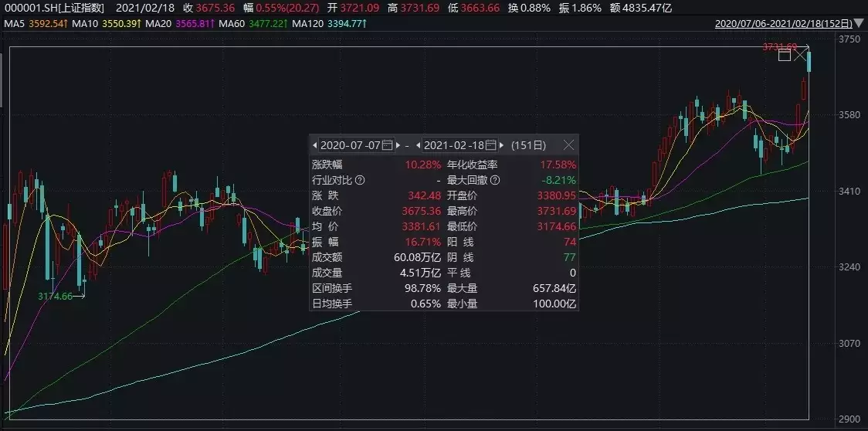Screen dimensions: 868x431
Task: Open help icon next to 行业对比
Action: (x=360, y=180)
